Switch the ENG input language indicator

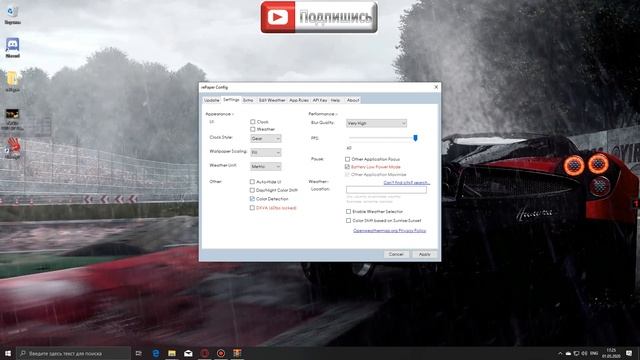(x=594, y=353)
